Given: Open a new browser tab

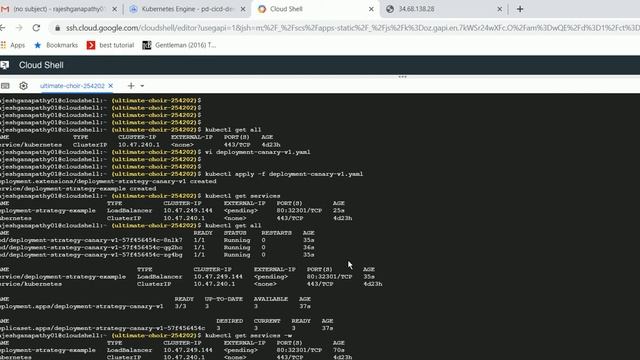Looking at the screenshot, I should click(520, 9).
